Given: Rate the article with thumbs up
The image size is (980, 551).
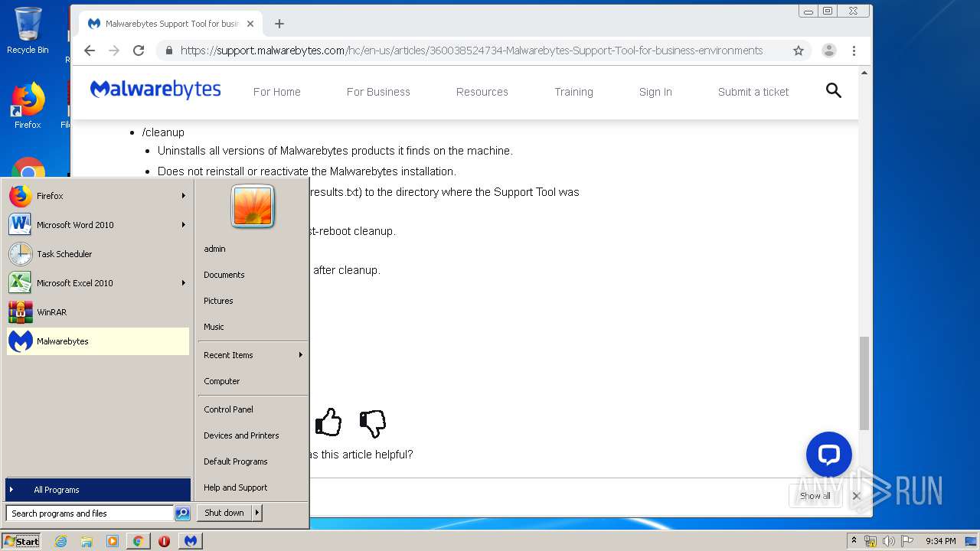Looking at the screenshot, I should pos(328,422).
